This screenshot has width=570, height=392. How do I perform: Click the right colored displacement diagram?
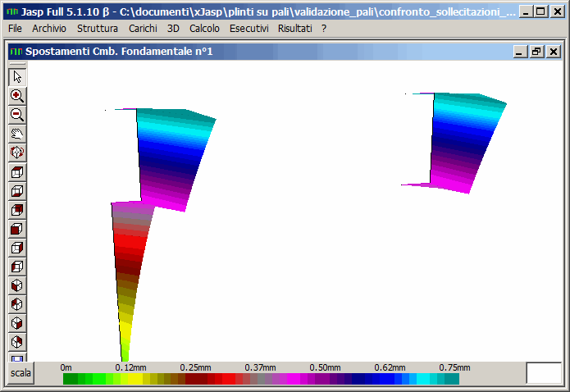460,143
